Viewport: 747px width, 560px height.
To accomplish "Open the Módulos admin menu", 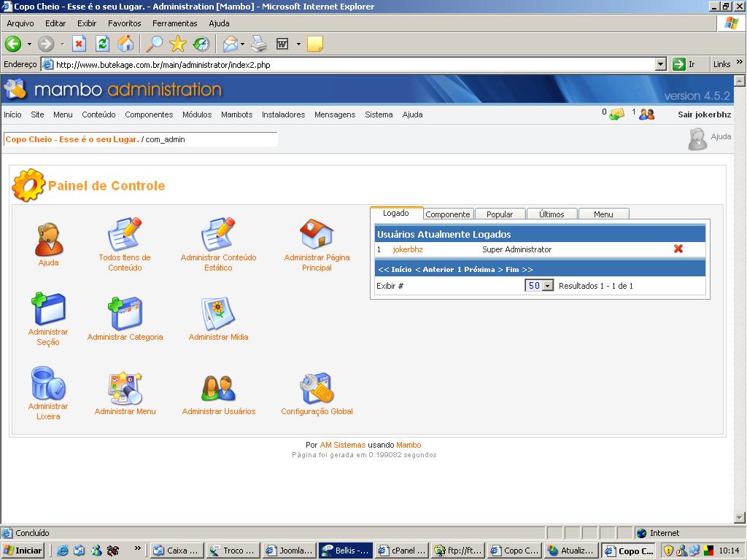I will [x=197, y=114].
